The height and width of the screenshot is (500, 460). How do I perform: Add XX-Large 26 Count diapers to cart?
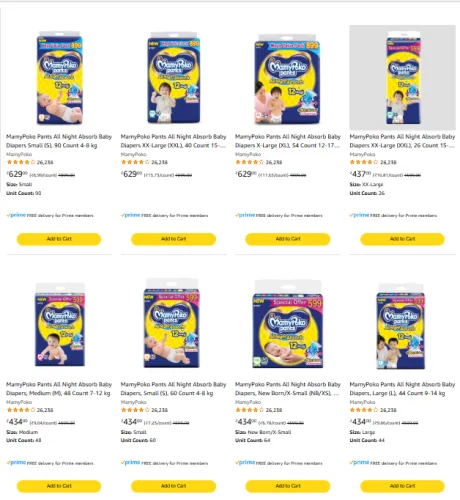click(x=402, y=239)
